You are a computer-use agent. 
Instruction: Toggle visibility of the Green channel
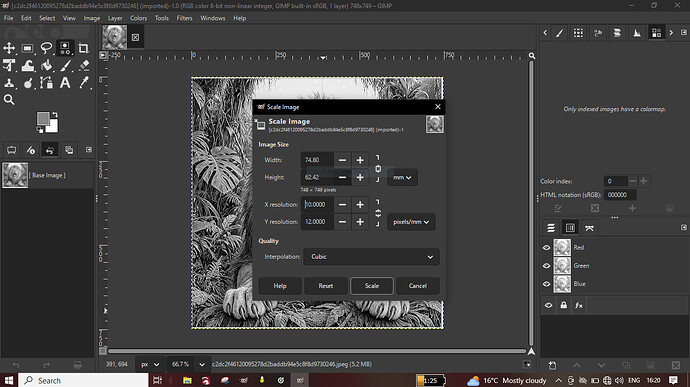(547, 265)
